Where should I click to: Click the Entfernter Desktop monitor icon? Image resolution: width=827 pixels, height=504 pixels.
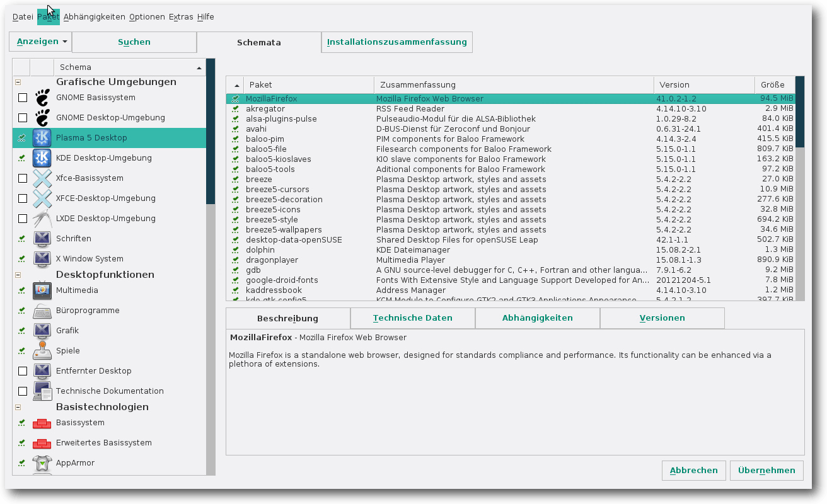[42, 371]
